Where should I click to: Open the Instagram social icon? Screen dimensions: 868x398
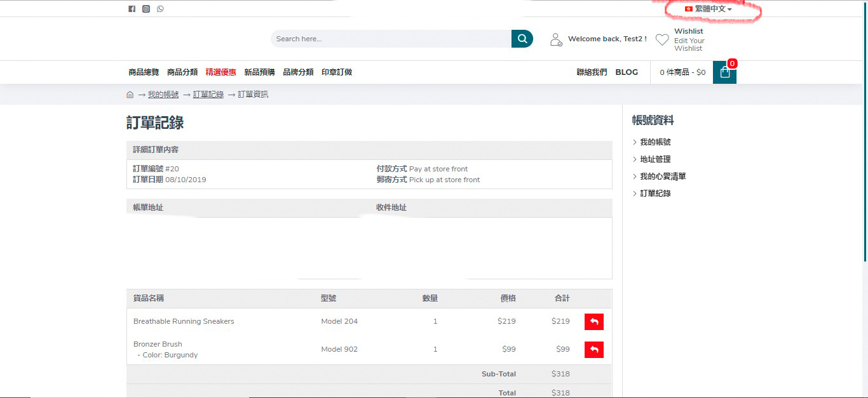click(x=146, y=9)
